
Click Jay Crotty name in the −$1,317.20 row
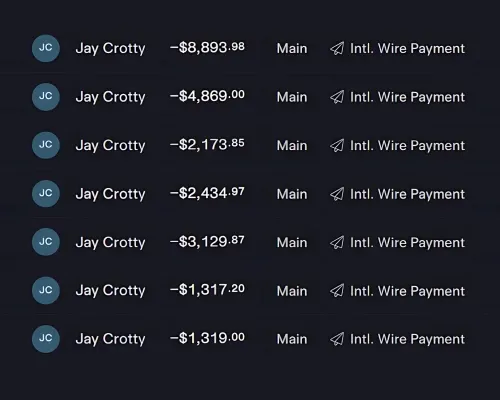(x=110, y=291)
